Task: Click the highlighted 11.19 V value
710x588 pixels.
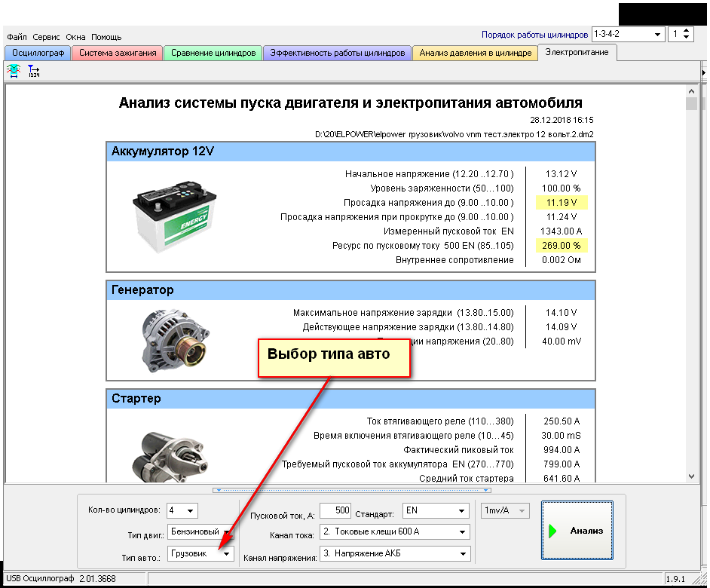Action: click(x=562, y=203)
